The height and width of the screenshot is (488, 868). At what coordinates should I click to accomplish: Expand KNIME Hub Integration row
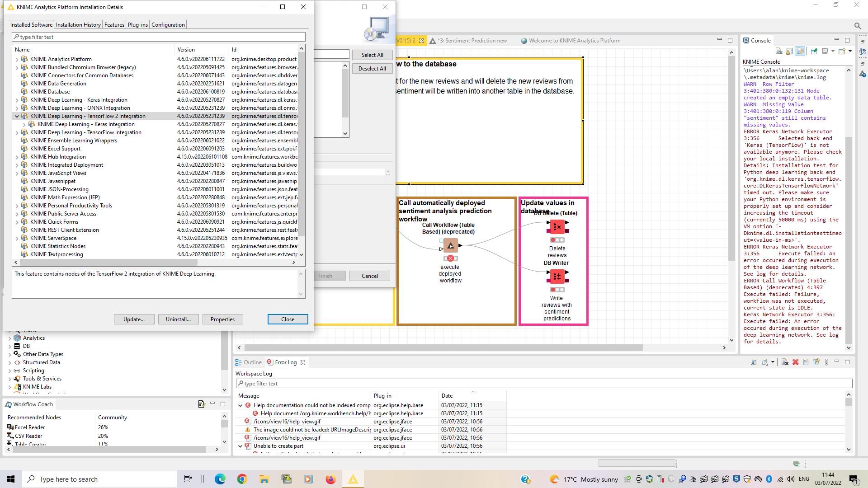tap(17, 157)
